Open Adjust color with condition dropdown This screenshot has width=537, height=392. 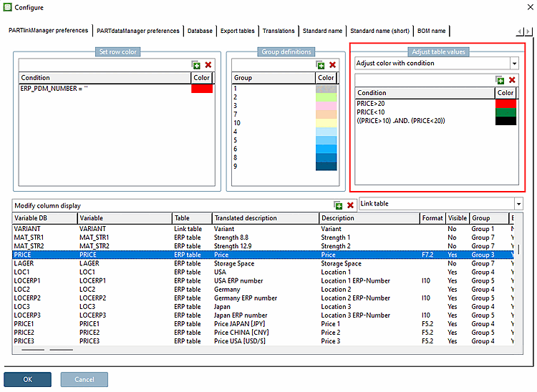513,64
